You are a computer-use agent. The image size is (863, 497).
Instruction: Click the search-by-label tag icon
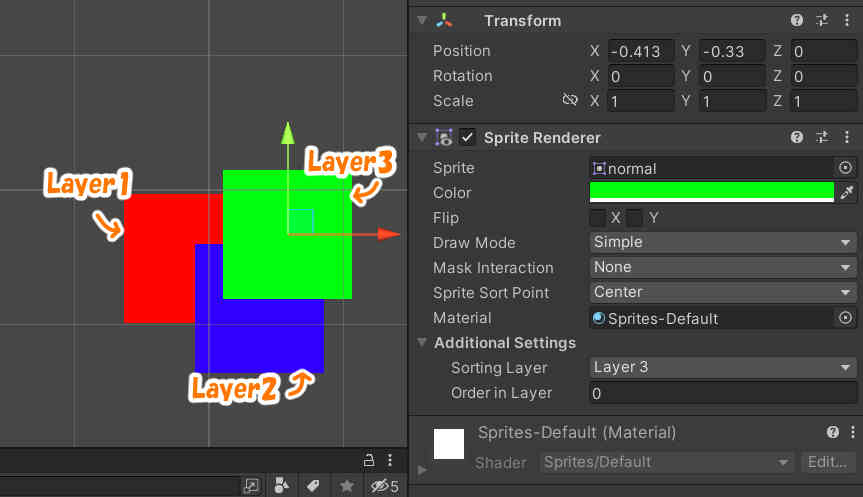tap(313, 485)
